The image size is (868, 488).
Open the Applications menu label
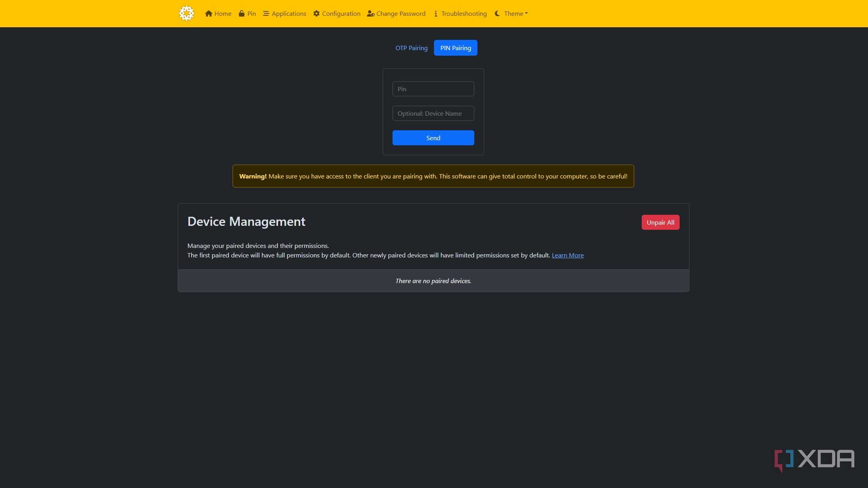289,13
